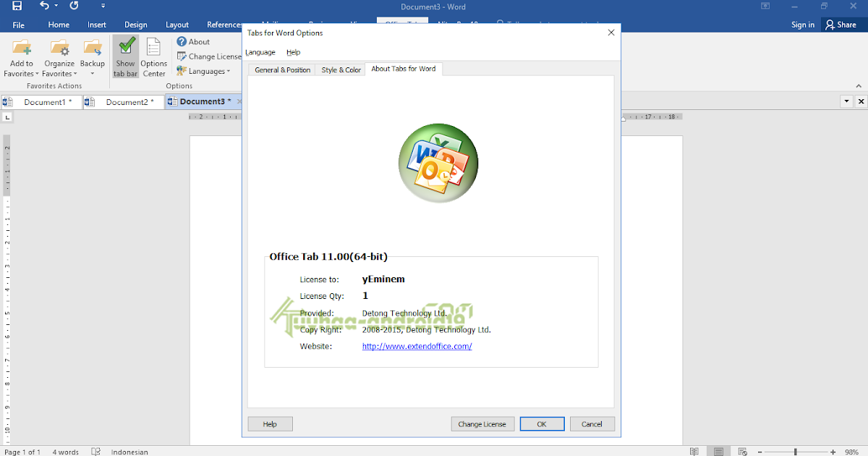This screenshot has height=456, width=868.
Task: Click license name yEminem
Action: (x=383, y=279)
